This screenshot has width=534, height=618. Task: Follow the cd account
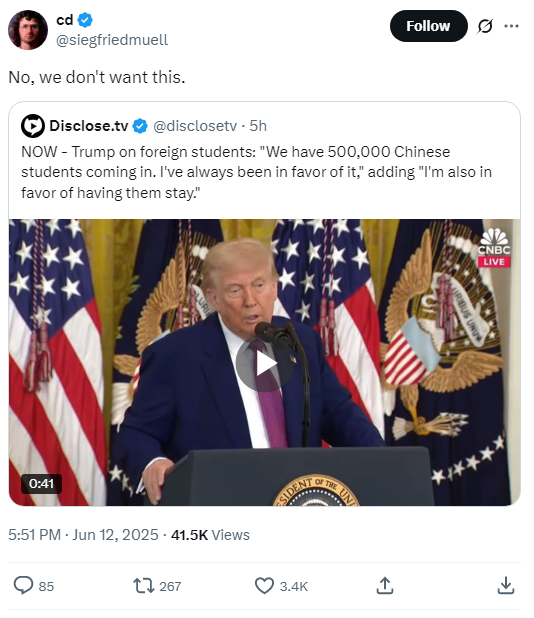[428, 26]
